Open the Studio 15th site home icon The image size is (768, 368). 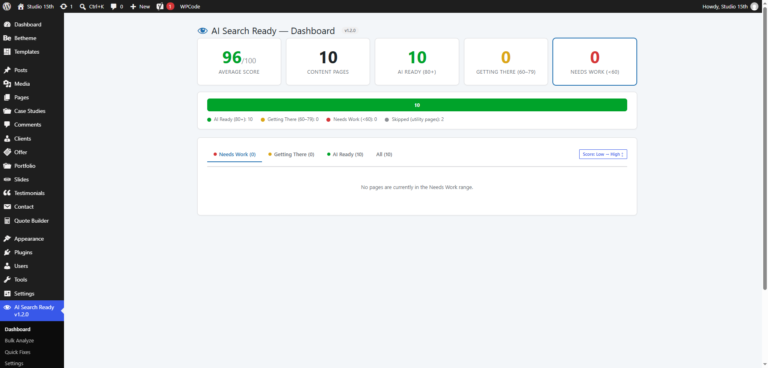[x=21, y=6]
